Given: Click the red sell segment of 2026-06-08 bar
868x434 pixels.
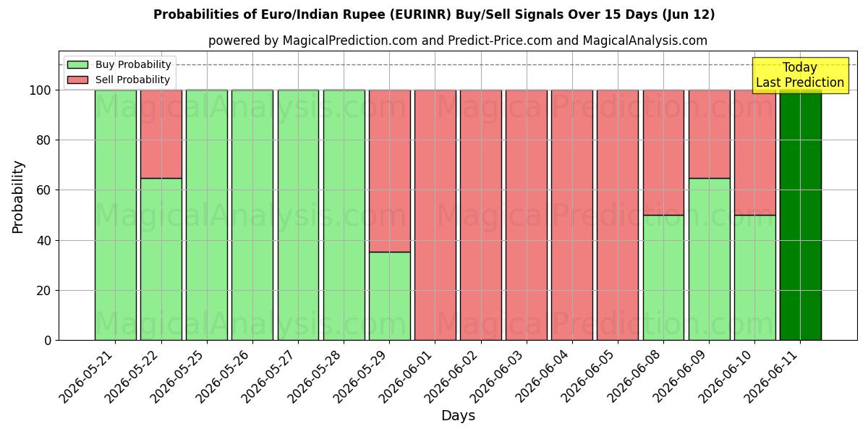Looking at the screenshot, I should [663, 152].
